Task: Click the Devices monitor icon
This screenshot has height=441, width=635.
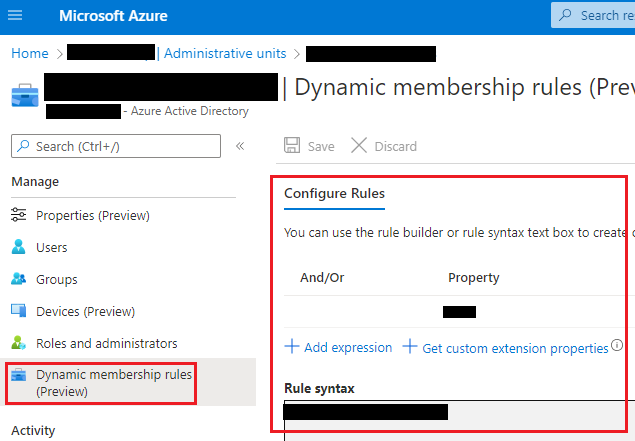Action: coord(19,311)
